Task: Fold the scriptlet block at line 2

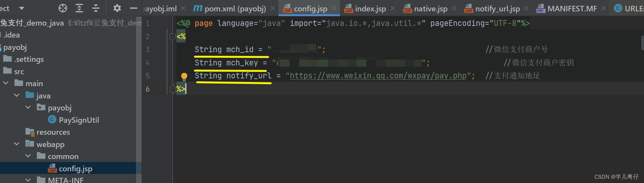Action: [173, 37]
